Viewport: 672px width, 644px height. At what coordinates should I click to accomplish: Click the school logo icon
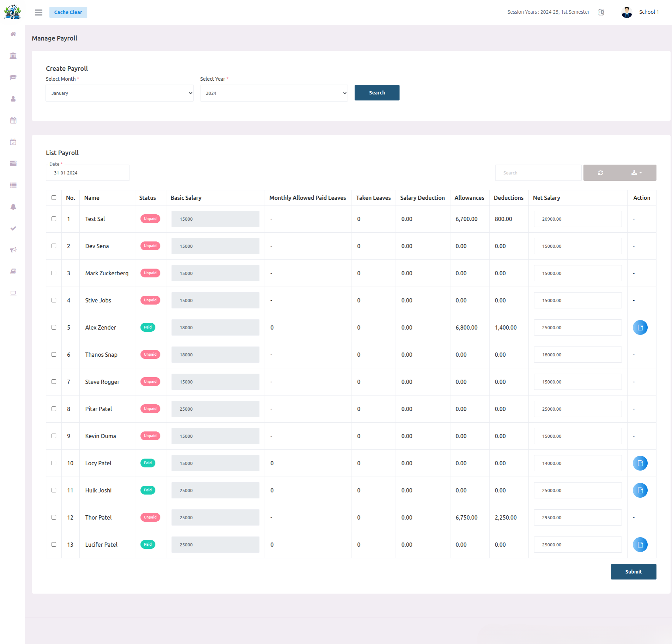pos(12,12)
